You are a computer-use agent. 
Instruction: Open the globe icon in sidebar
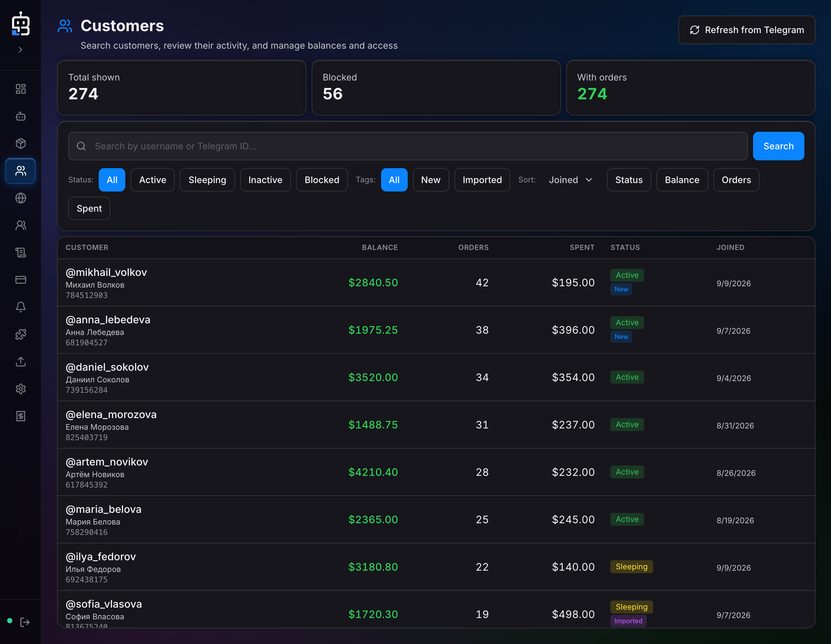(x=20, y=198)
